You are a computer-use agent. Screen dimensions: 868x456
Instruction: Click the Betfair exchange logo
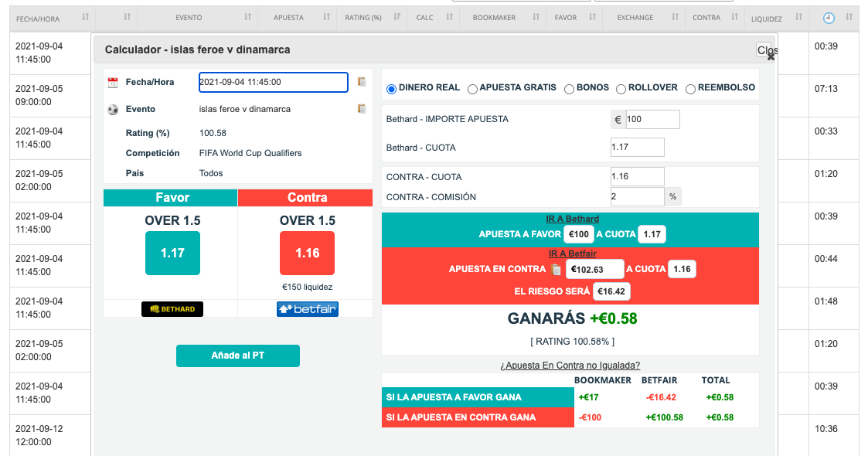(x=307, y=309)
